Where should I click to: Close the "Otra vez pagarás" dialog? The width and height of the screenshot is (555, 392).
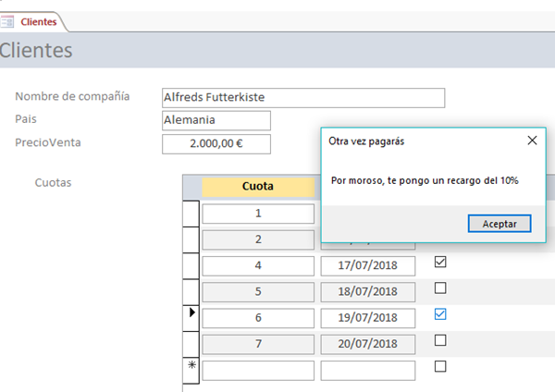tap(532, 141)
